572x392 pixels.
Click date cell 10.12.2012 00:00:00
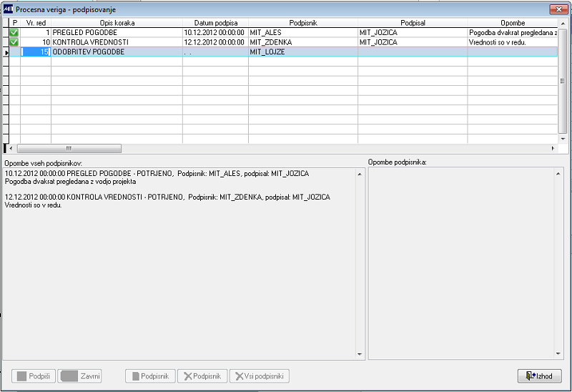coord(215,32)
